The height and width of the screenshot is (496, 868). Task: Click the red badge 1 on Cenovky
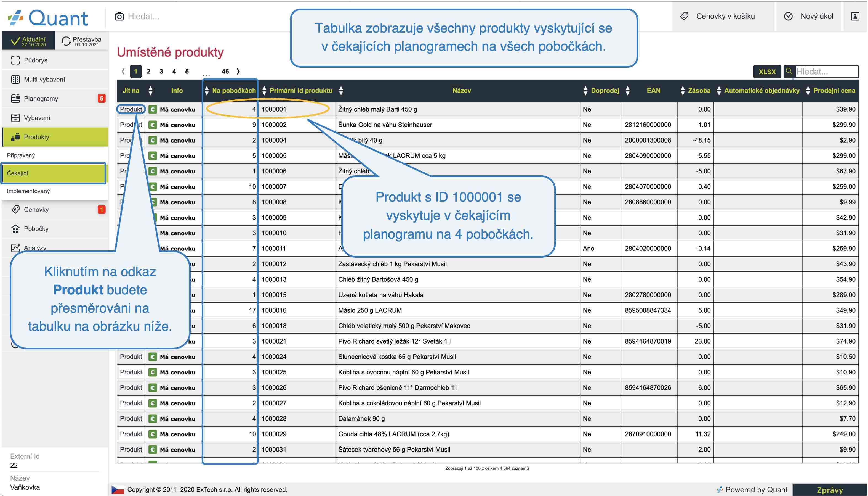[x=102, y=210]
